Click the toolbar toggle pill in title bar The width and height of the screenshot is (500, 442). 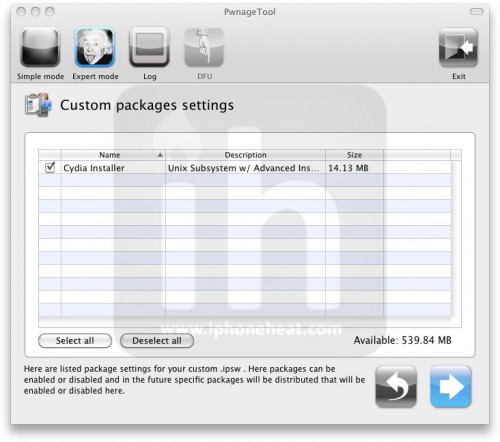(x=477, y=12)
